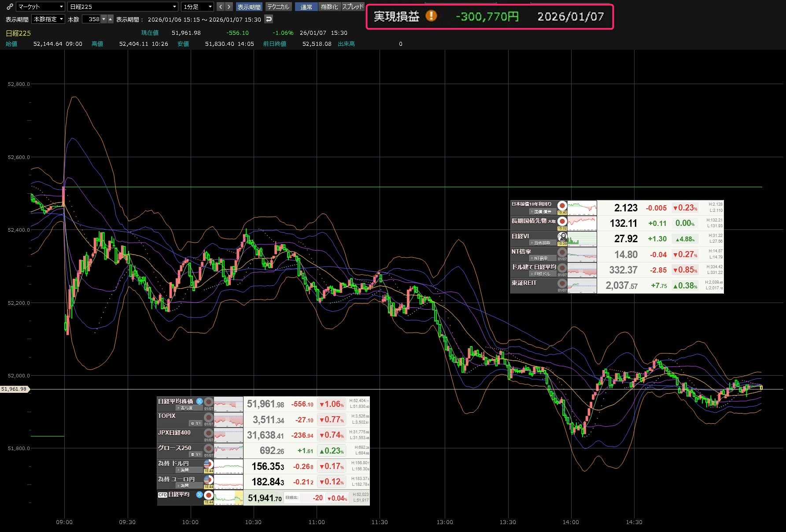Open the 日経225 symbol dropdown
786x532 pixels.
pos(123,7)
